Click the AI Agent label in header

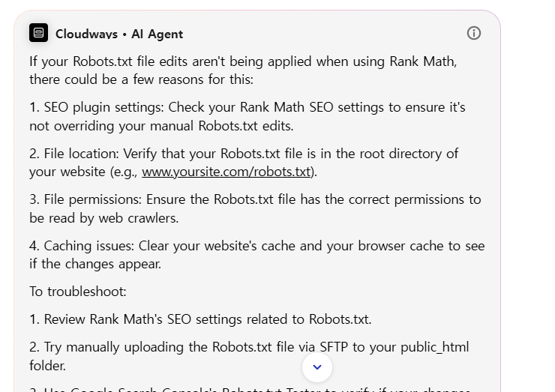(x=157, y=34)
